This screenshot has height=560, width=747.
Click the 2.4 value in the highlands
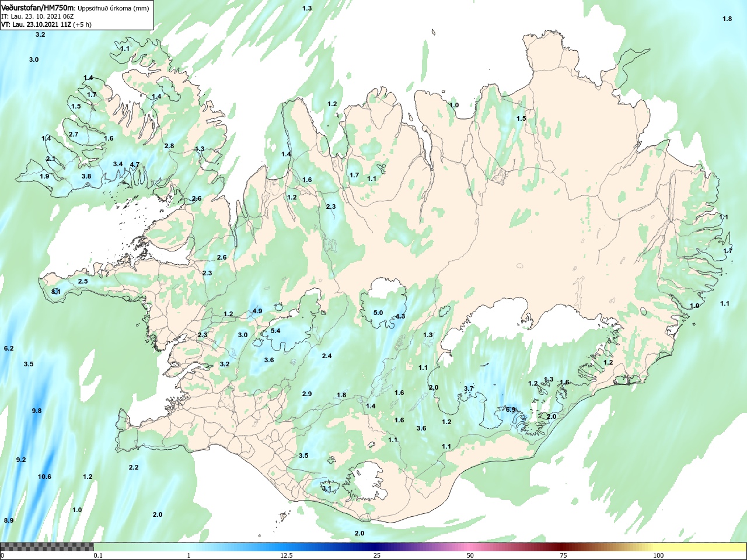[327, 356]
